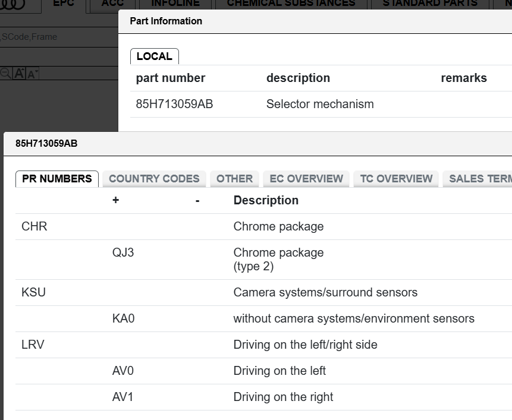Screen dimensions: 512x420
Task: Select the CHR PR family row
Action: [263, 226]
